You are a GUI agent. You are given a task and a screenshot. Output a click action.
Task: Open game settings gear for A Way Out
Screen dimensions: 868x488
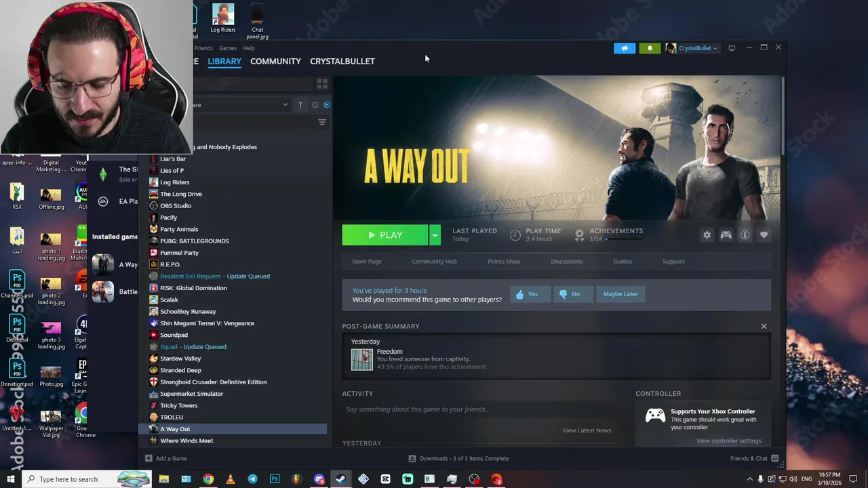707,235
